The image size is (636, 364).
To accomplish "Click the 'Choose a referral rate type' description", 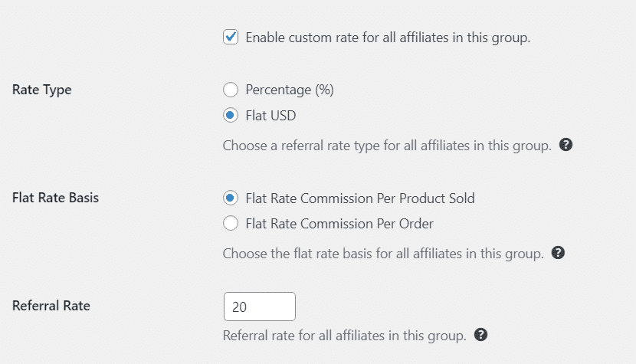I will point(387,146).
